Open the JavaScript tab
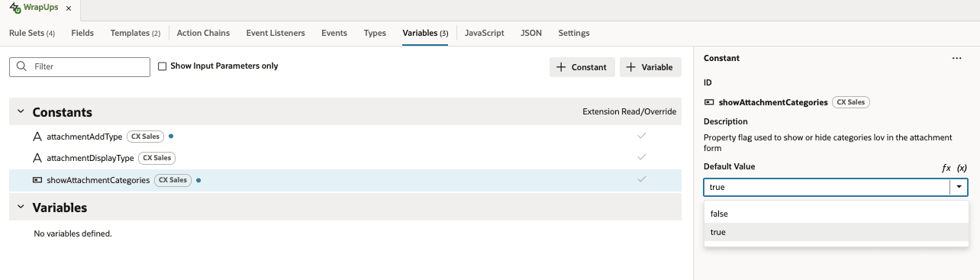The height and width of the screenshot is (280, 980). point(485,33)
